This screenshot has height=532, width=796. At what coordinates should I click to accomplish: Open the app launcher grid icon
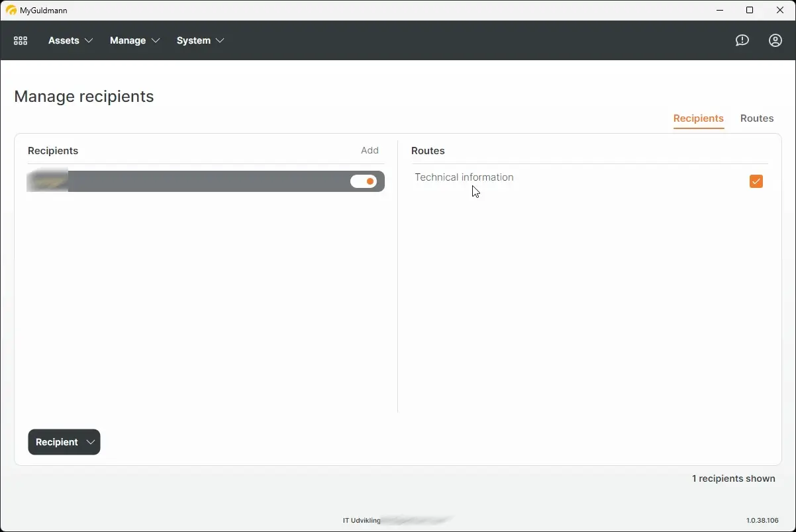tap(20, 40)
